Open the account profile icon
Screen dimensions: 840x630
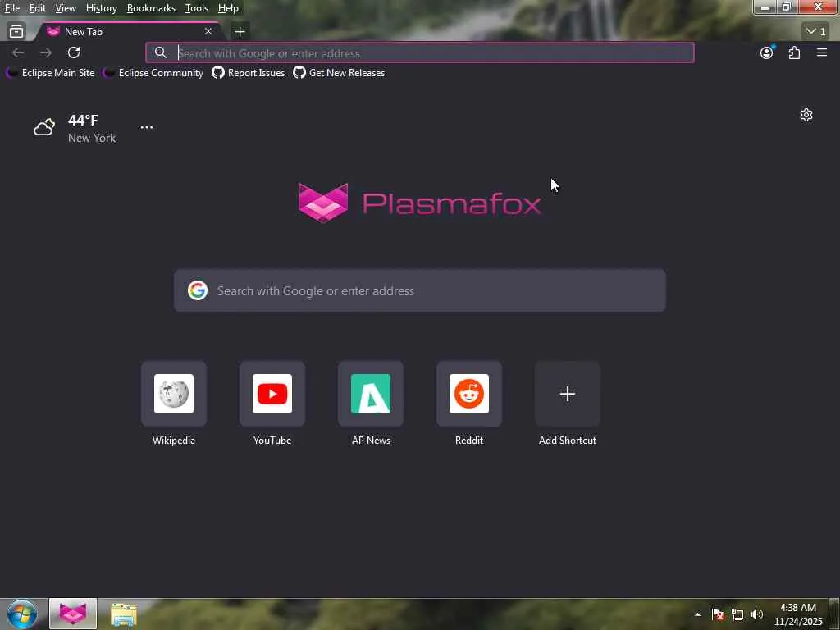click(767, 52)
